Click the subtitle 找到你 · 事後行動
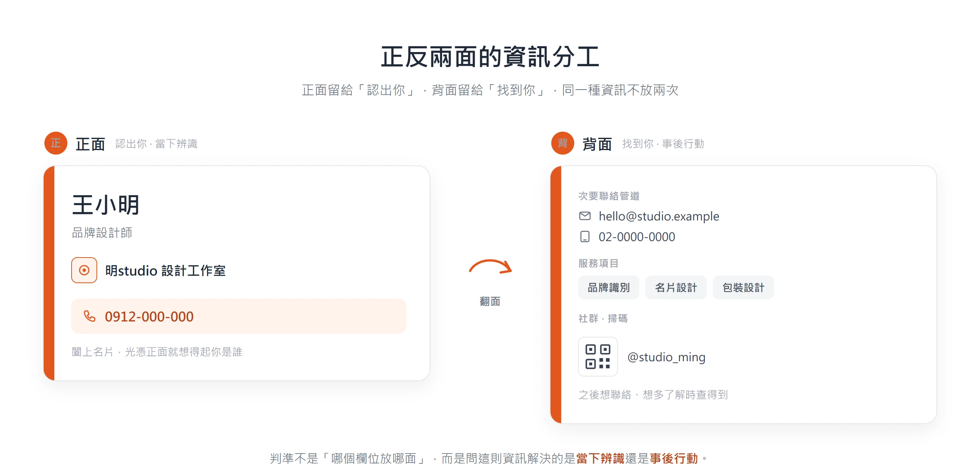980x473 pixels. pos(663,144)
